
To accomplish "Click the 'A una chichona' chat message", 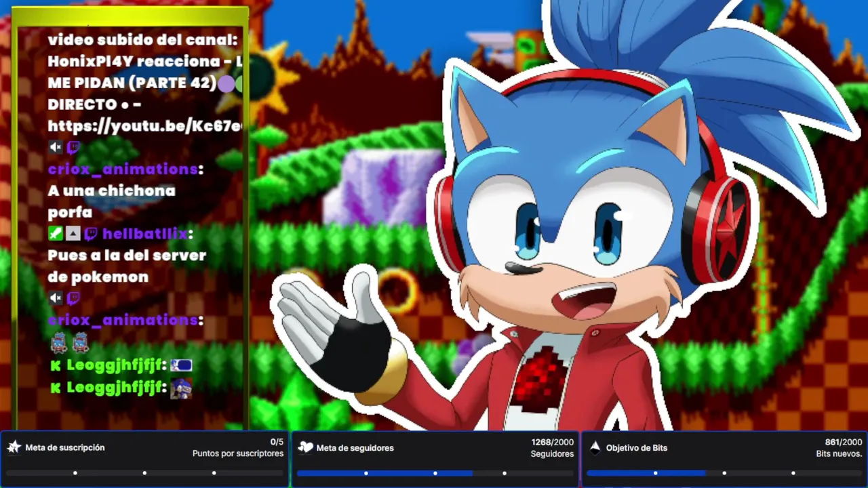I will pos(111,190).
